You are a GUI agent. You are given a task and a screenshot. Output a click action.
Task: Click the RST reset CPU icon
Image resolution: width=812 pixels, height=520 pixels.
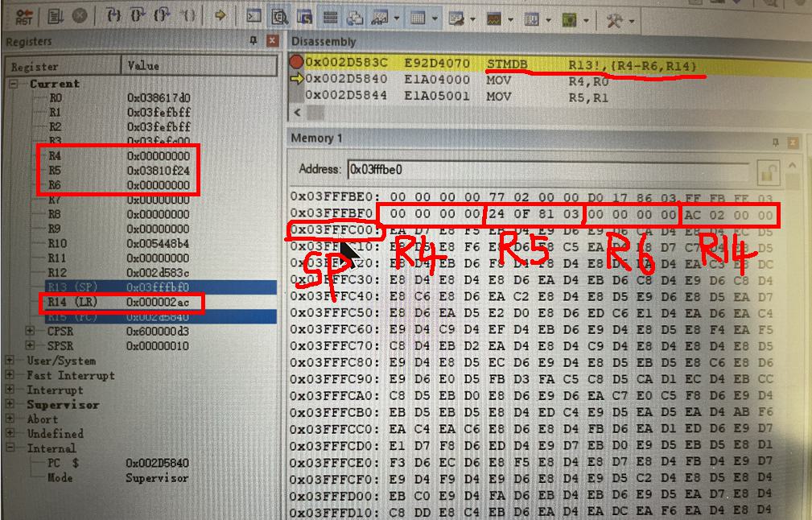tap(24, 17)
